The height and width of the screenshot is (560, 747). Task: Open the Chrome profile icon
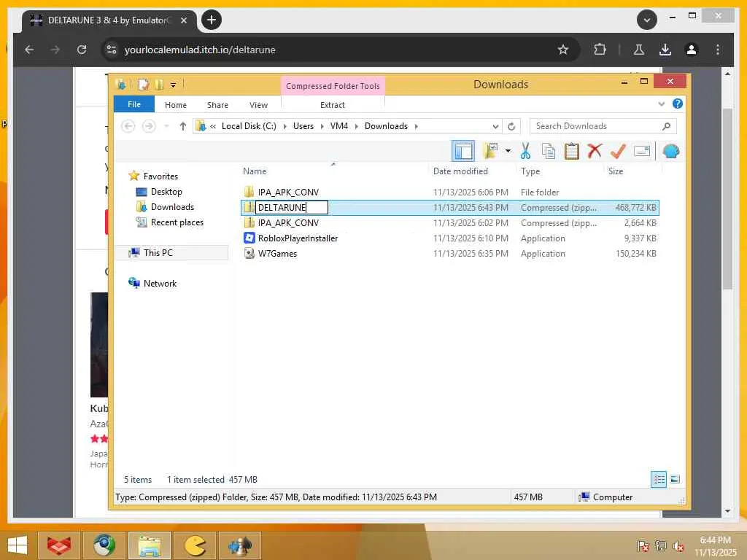692,50
